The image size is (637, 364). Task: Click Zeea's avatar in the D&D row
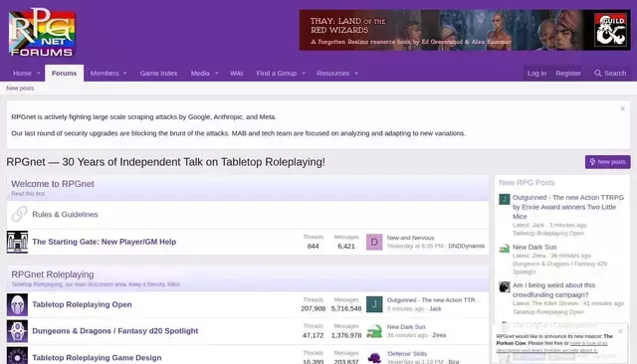tap(374, 331)
